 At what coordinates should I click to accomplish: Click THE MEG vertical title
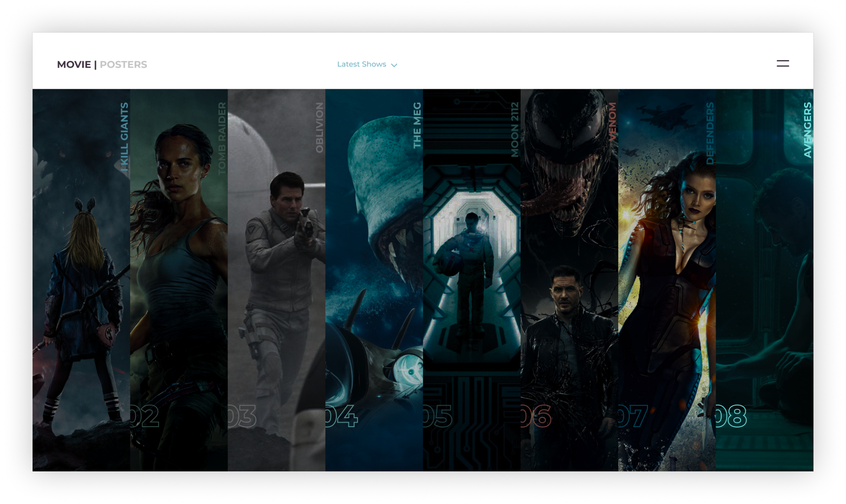click(x=417, y=125)
